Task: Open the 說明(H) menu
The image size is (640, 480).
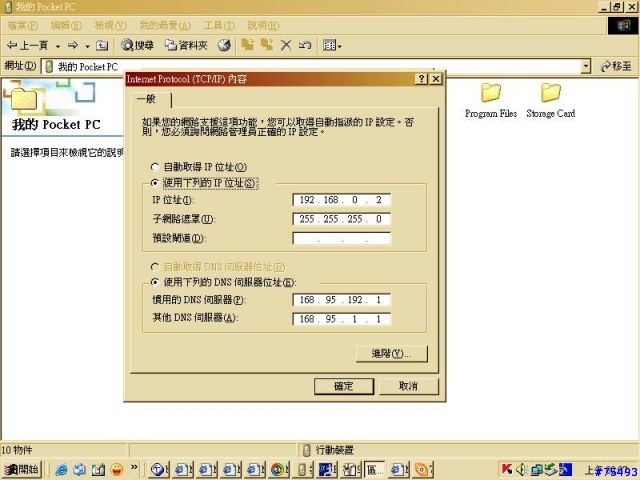Action: [x=263, y=26]
